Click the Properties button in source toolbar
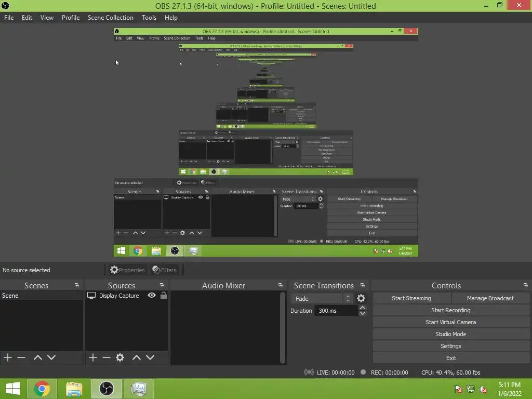The height and width of the screenshot is (399, 532). [x=128, y=270]
